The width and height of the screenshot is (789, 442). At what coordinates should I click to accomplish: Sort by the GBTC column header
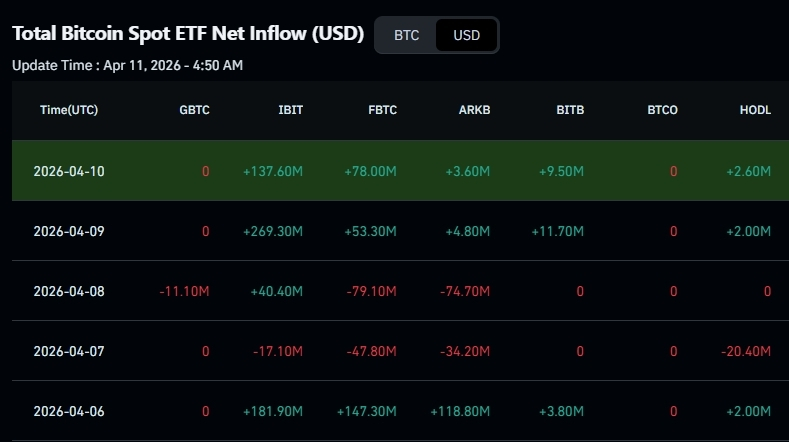pos(194,110)
